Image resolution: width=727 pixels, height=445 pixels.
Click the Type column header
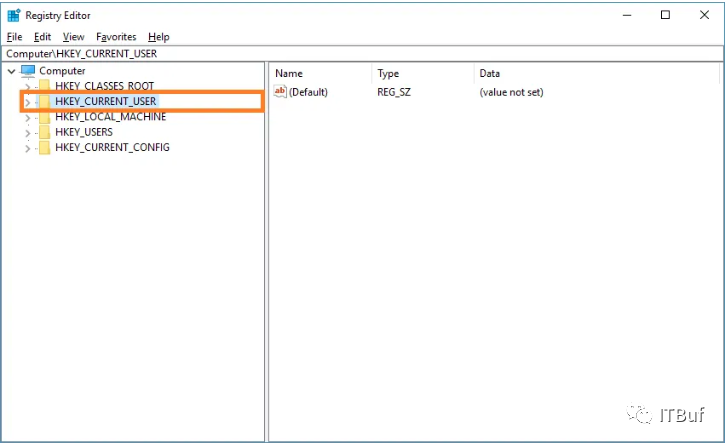423,73
